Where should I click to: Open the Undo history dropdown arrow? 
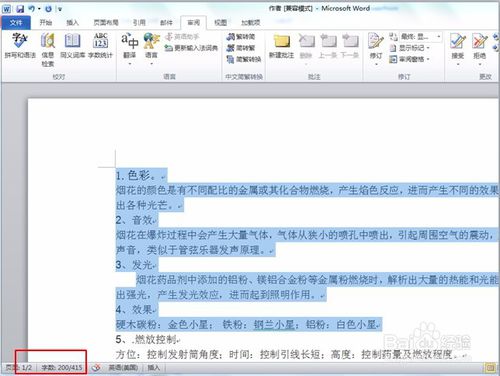(39, 9)
